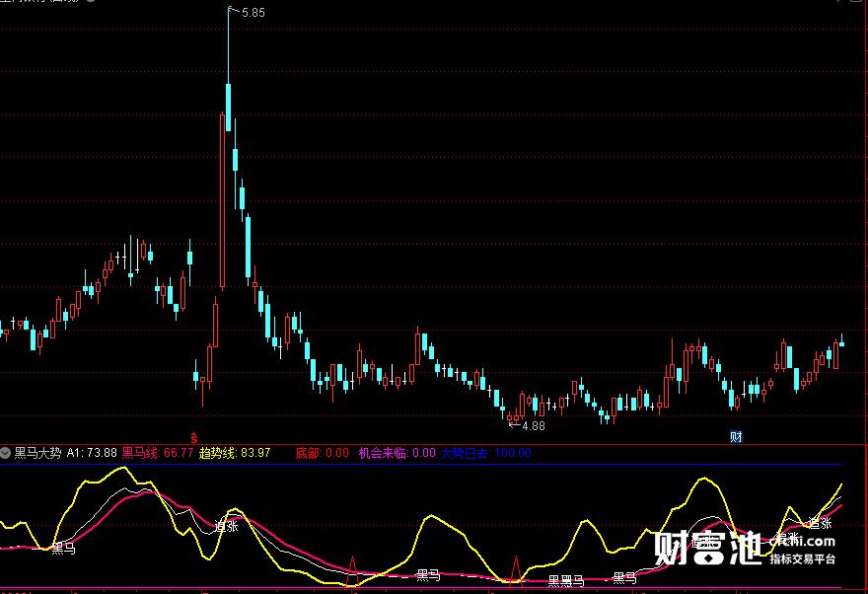
Task: Open the 黑马大势 indicator dropdown circle icon
Action: click(x=6, y=453)
